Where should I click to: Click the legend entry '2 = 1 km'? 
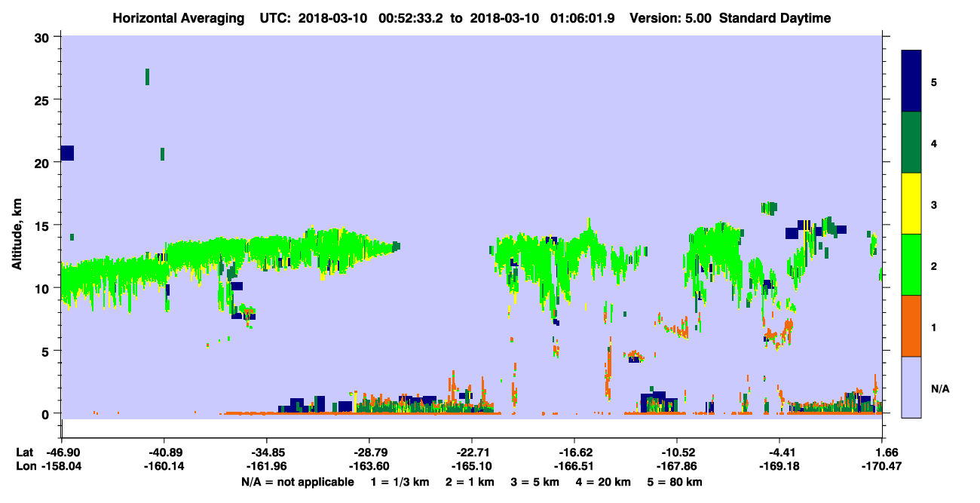coord(470,482)
